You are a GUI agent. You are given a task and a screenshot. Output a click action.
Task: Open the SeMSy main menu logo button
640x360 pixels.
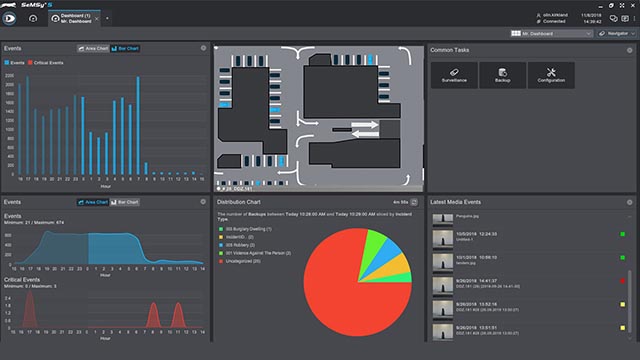click(9, 18)
